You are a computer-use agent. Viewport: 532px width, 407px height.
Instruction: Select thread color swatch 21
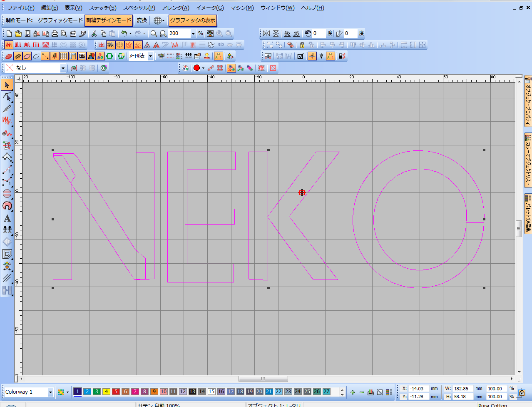pyautogui.click(x=269, y=392)
